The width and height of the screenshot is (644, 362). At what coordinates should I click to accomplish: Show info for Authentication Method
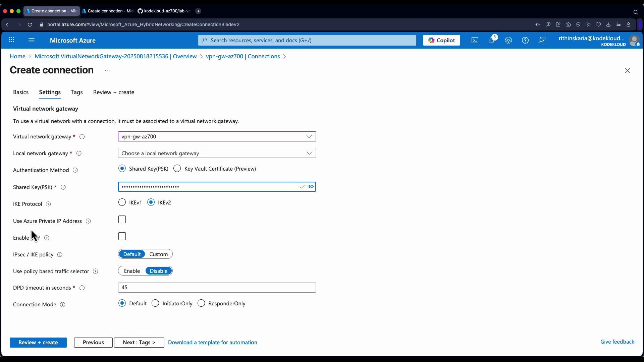point(75,170)
